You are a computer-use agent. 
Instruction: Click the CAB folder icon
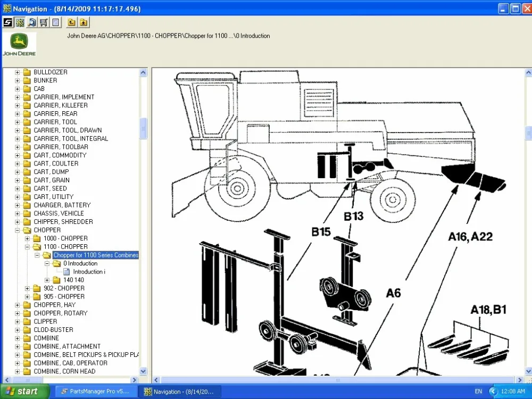pyautogui.click(x=27, y=89)
